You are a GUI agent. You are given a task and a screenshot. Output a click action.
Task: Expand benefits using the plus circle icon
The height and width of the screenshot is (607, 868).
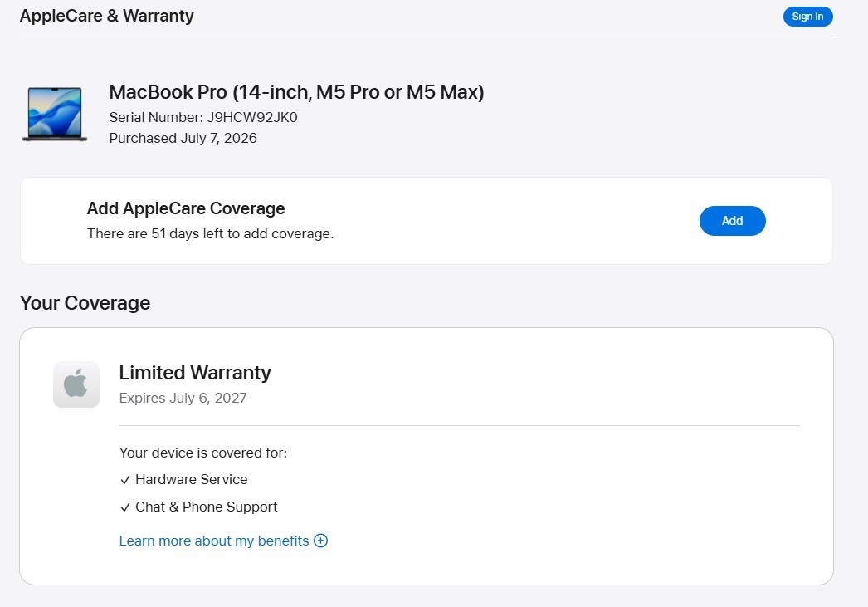[x=320, y=541]
